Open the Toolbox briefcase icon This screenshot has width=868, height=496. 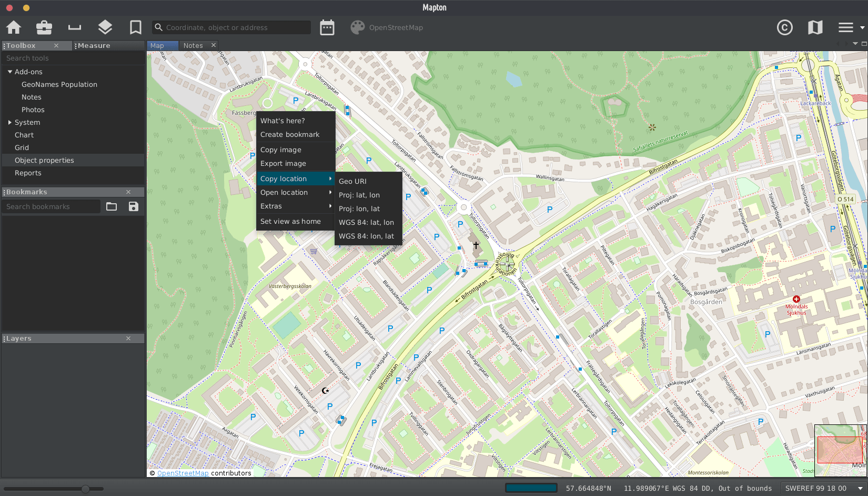(x=44, y=27)
